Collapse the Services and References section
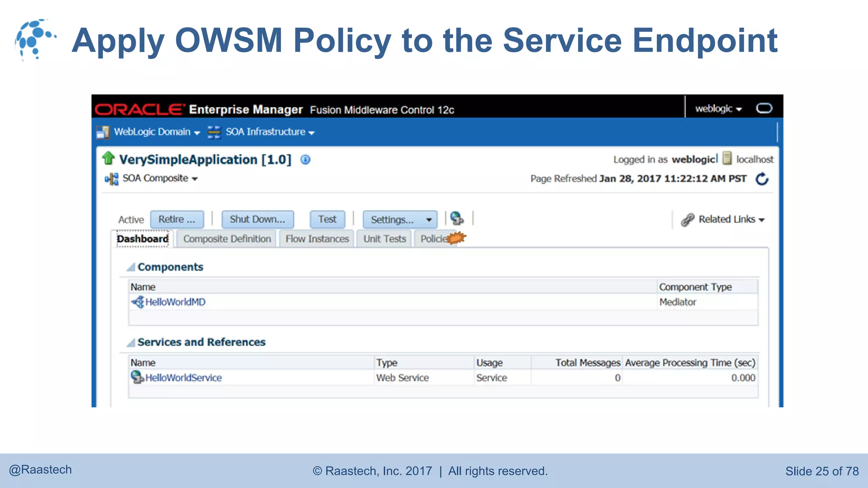The width and height of the screenshot is (868, 488). (131, 342)
